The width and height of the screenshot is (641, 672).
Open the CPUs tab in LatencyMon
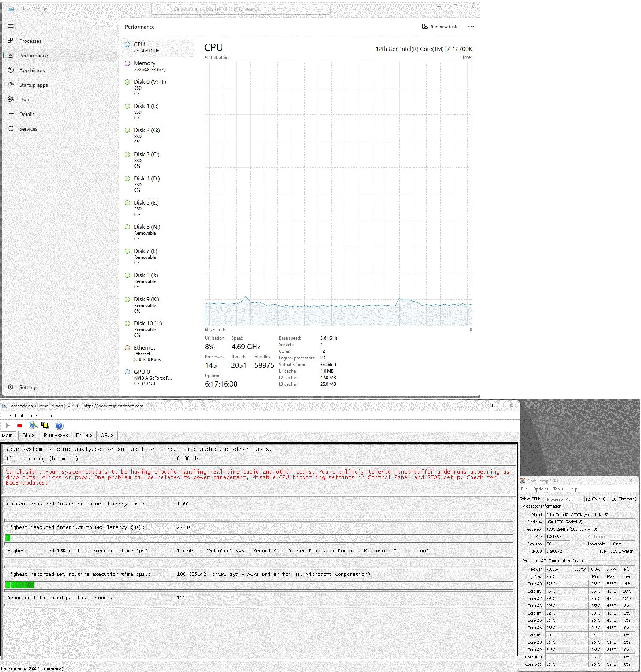point(107,435)
